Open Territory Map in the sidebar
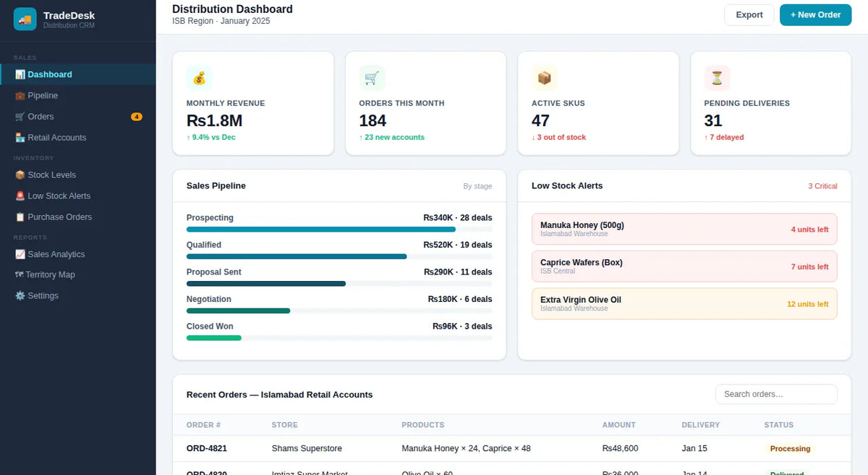Image resolution: width=868 pixels, height=475 pixels. click(78, 274)
